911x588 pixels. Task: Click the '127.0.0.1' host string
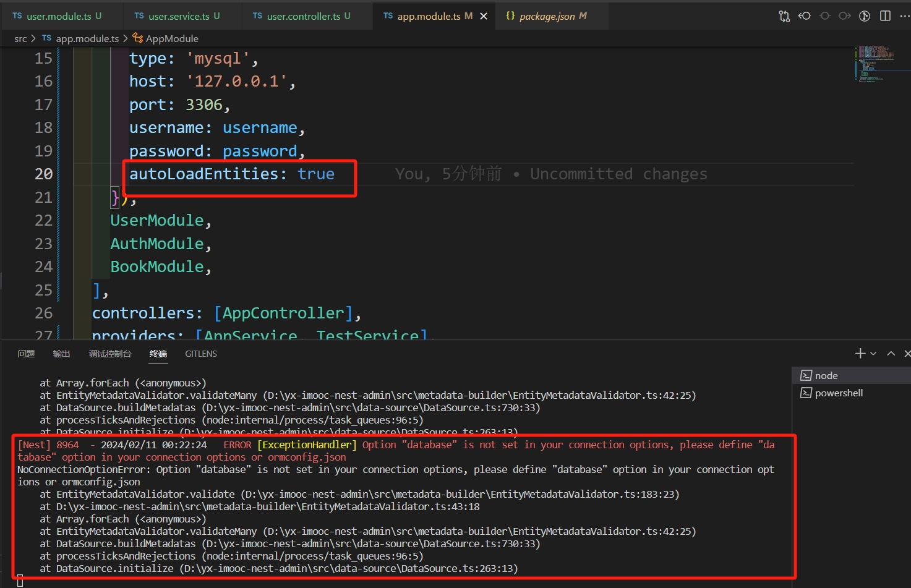pyautogui.click(x=237, y=81)
